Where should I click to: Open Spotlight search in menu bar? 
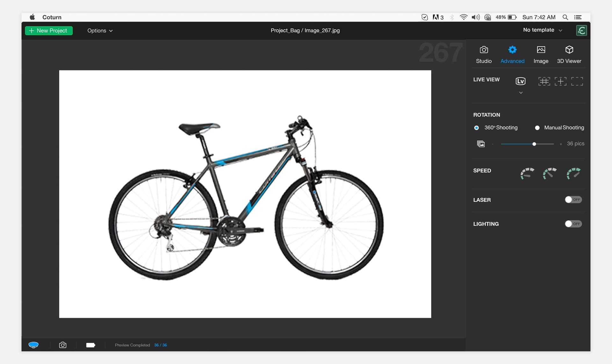pos(565,17)
